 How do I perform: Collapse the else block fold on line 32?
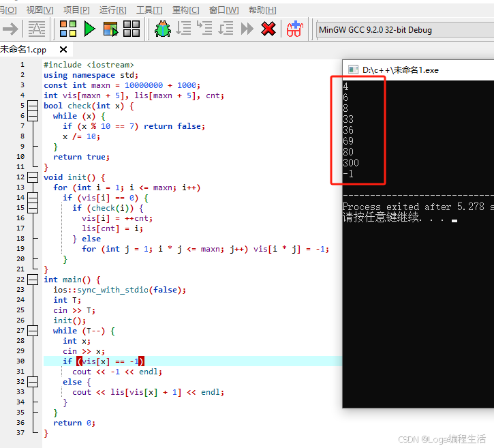[x=33, y=382]
